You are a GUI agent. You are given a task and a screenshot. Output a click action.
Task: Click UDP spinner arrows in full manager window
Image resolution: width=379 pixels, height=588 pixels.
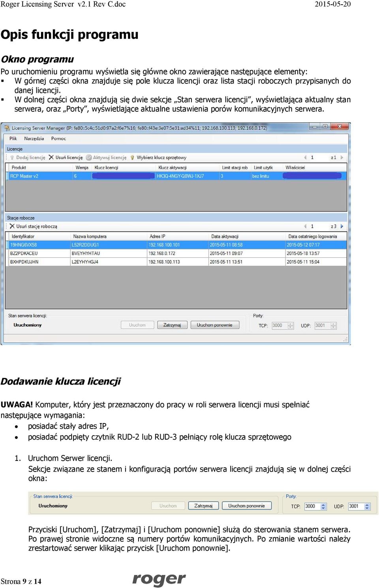pos(334,326)
